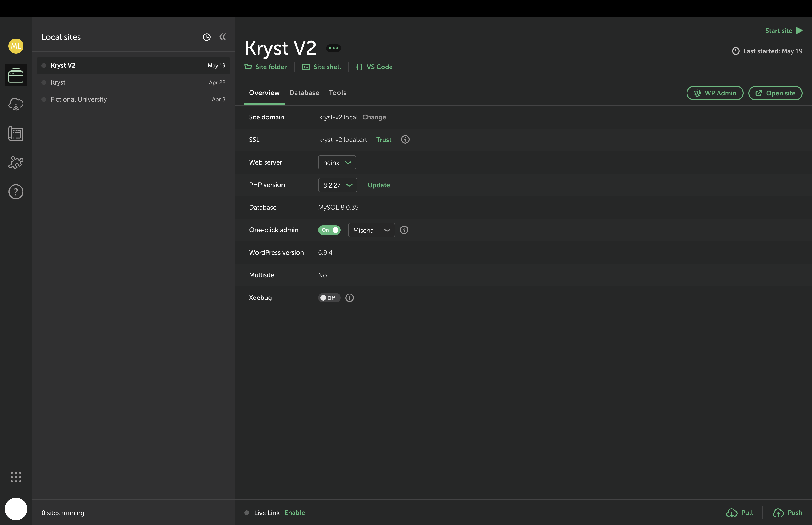The image size is (812, 525).
Task: Click the WP Admin button
Action: click(x=715, y=93)
